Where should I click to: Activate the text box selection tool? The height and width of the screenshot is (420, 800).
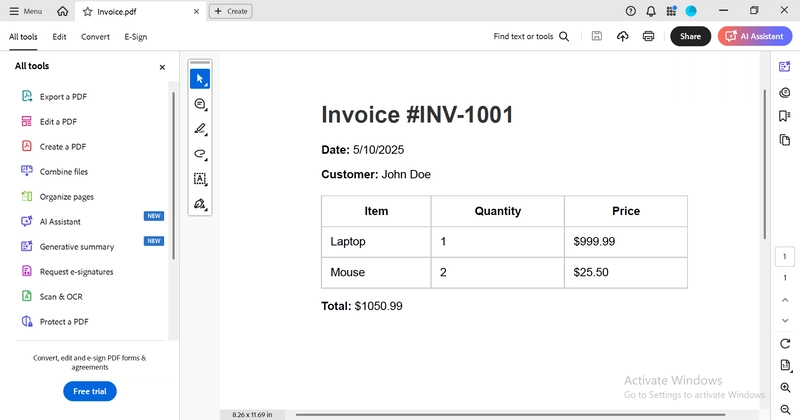click(200, 179)
